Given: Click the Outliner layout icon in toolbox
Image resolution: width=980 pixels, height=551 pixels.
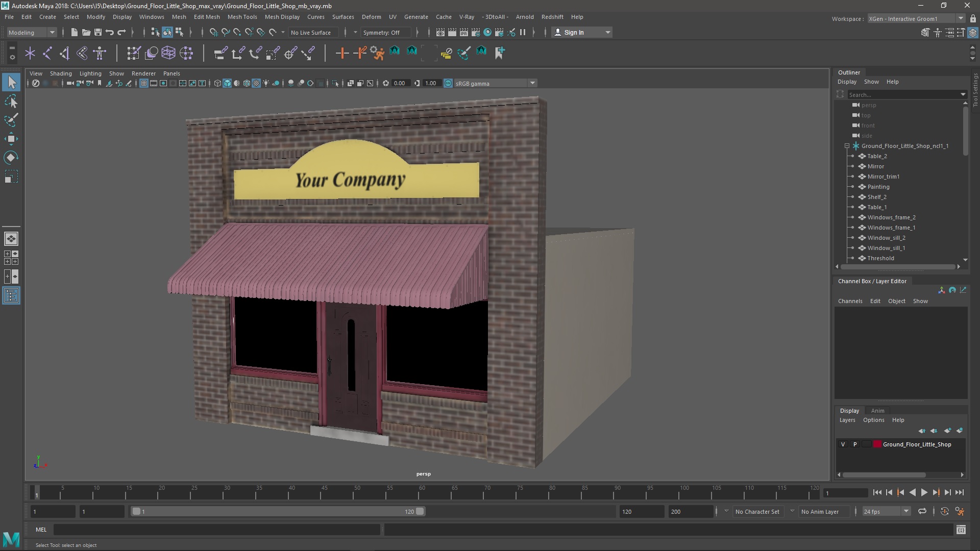Looking at the screenshot, I should click(x=11, y=296).
